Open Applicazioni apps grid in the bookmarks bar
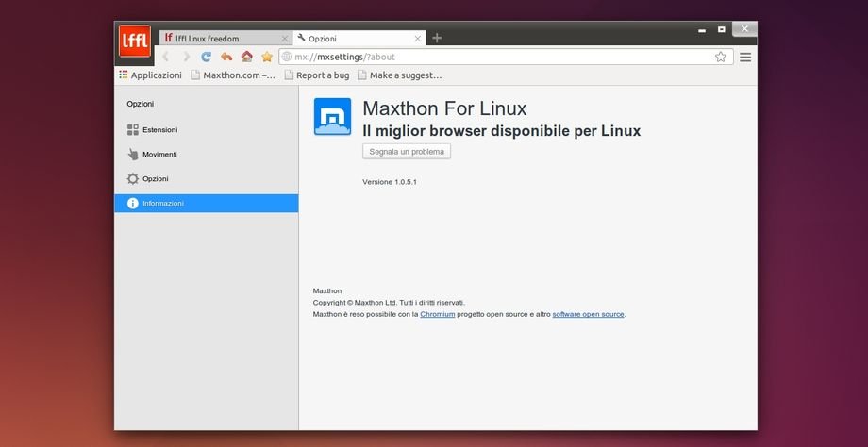Viewport: 868px width, 447px height. (x=150, y=74)
